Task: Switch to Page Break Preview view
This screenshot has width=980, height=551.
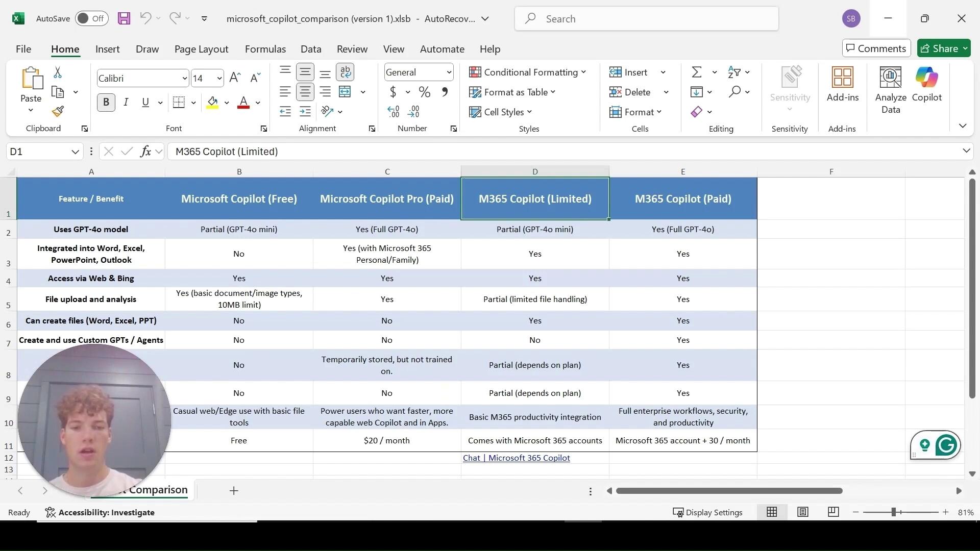Action: 833,512
